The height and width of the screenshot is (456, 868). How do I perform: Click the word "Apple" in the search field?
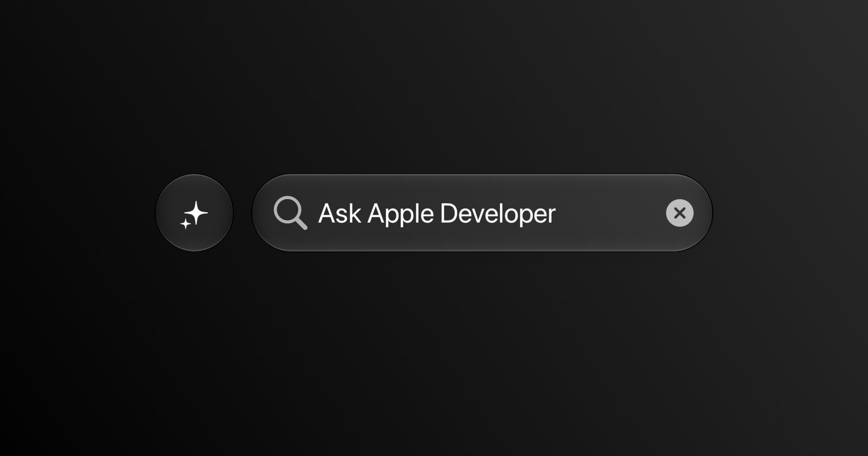(x=401, y=214)
